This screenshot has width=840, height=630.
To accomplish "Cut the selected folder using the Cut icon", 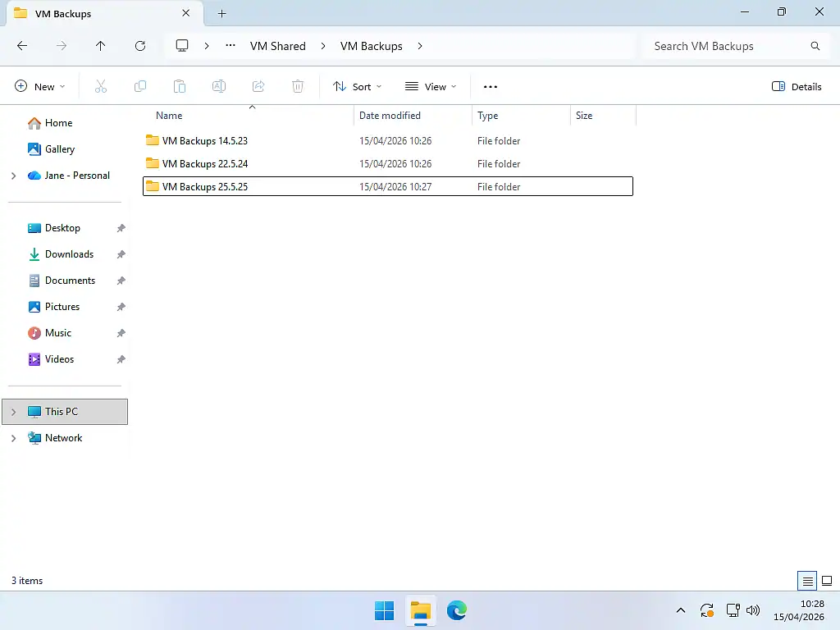I will [101, 86].
